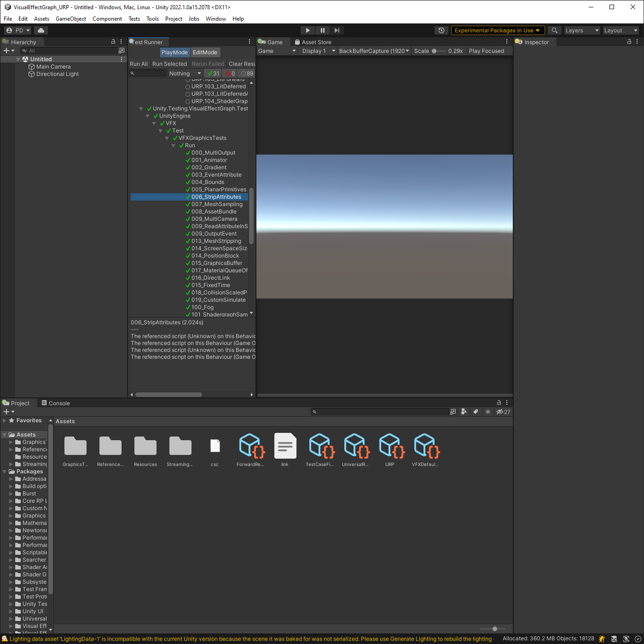
Task: Lock the Inspector panel
Action: (629, 42)
